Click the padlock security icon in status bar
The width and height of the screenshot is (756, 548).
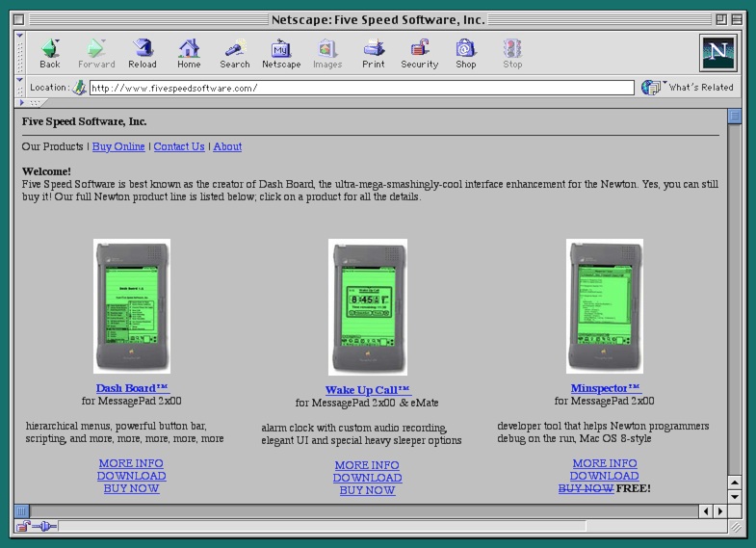[x=23, y=526]
